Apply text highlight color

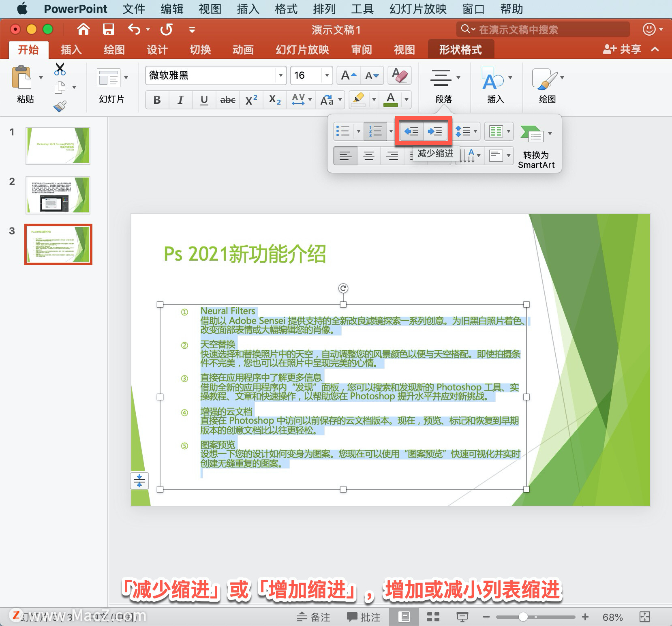(358, 100)
